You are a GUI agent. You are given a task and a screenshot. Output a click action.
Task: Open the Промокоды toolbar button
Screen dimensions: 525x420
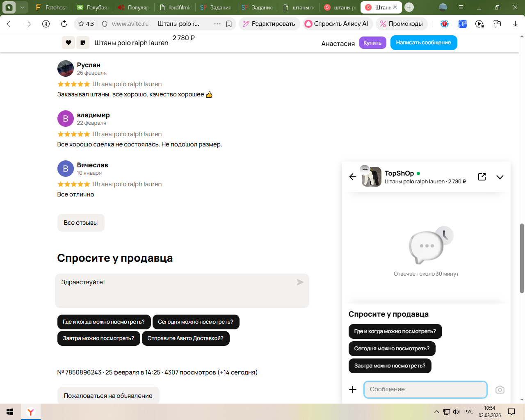coord(402,24)
